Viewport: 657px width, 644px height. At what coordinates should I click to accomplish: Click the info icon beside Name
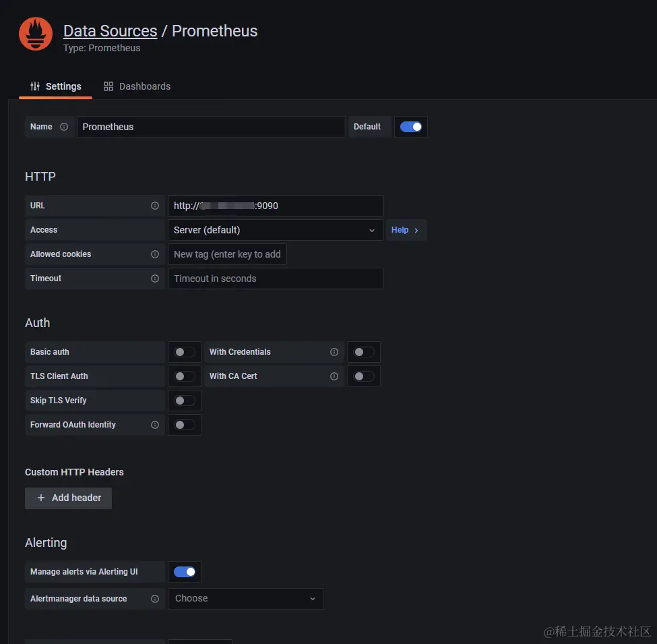(64, 127)
